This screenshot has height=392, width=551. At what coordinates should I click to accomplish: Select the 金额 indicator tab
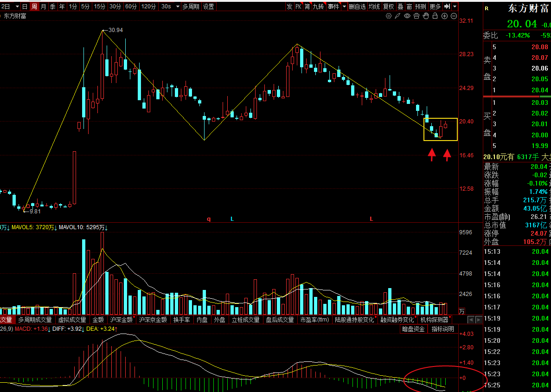pos(98,320)
